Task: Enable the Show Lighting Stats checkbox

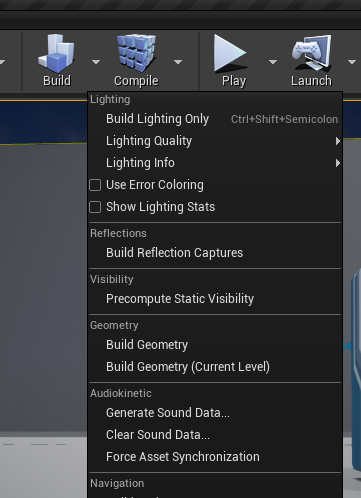Action: pyautogui.click(x=95, y=207)
